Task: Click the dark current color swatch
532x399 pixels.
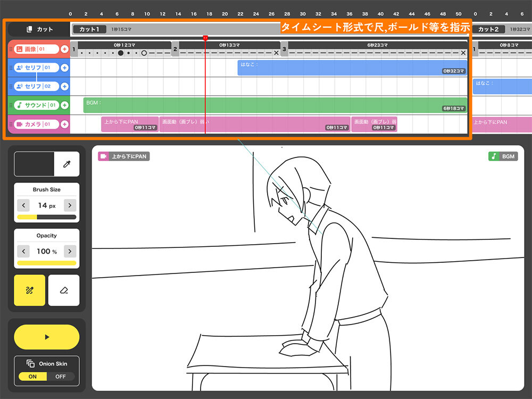Action: 34,164
